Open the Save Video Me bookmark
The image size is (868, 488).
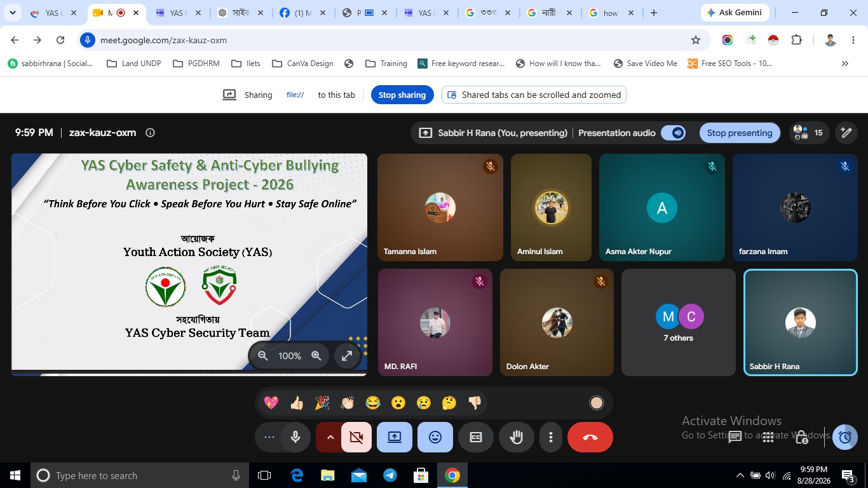(646, 64)
